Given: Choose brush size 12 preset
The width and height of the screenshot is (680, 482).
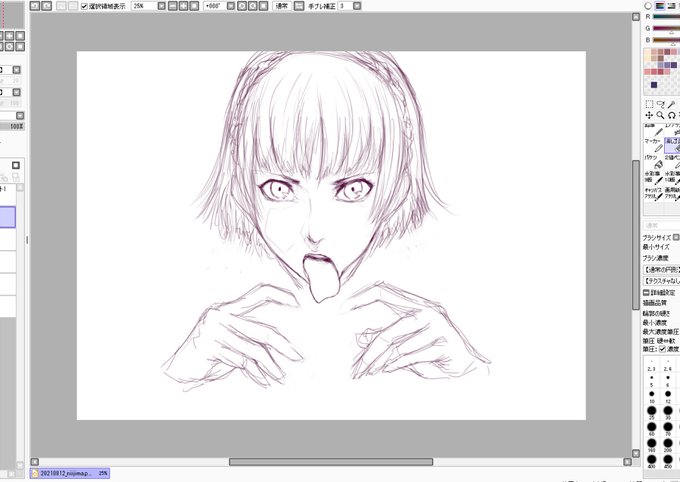Looking at the screenshot, I should pyautogui.click(x=668, y=397).
